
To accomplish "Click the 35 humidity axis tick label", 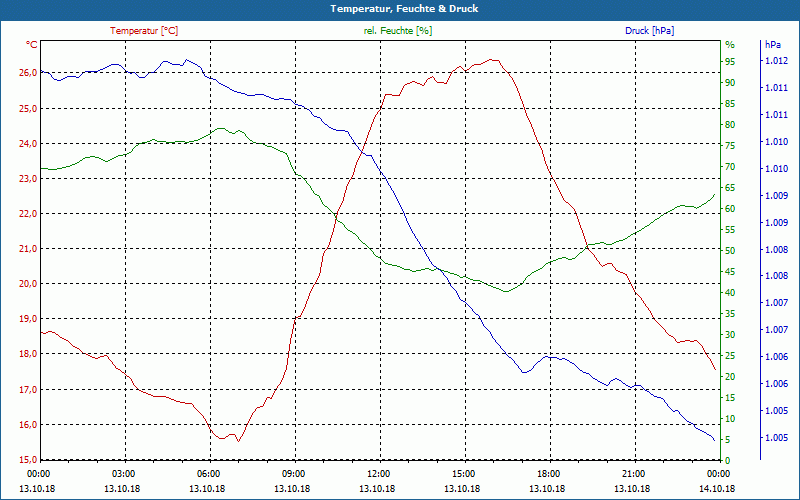I will [730, 314].
